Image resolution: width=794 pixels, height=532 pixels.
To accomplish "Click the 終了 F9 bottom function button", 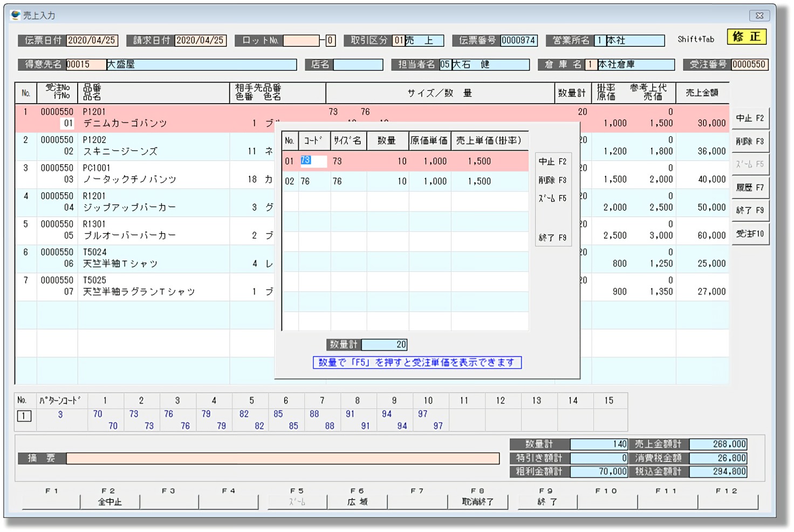I will tap(547, 502).
